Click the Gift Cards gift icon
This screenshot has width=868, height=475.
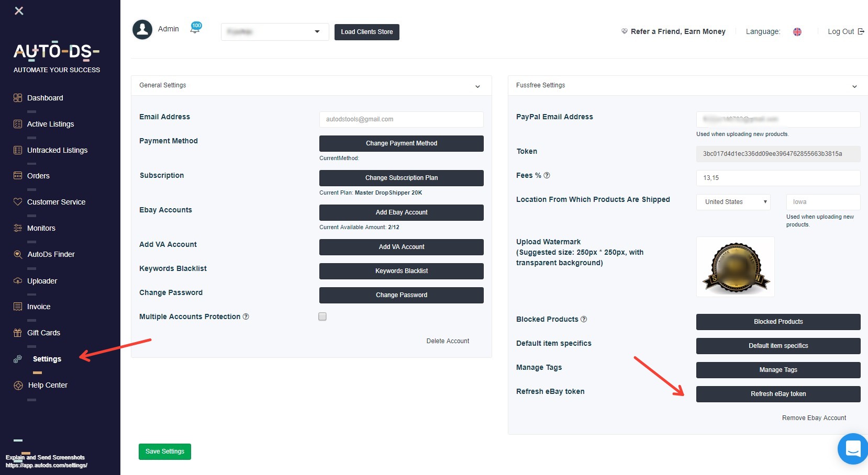[18, 333]
